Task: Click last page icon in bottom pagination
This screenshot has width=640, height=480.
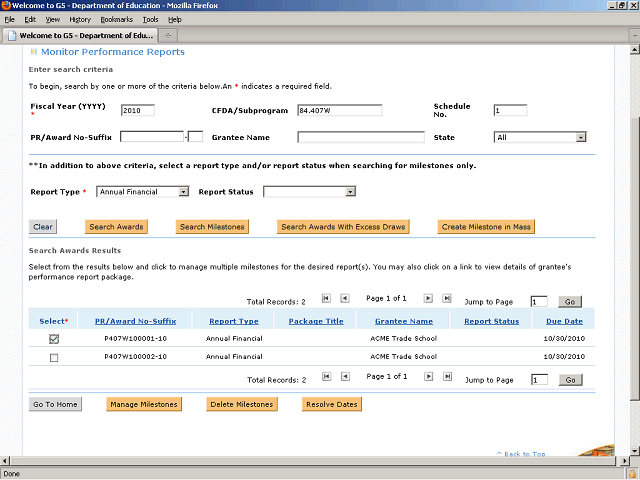Action: (447, 377)
